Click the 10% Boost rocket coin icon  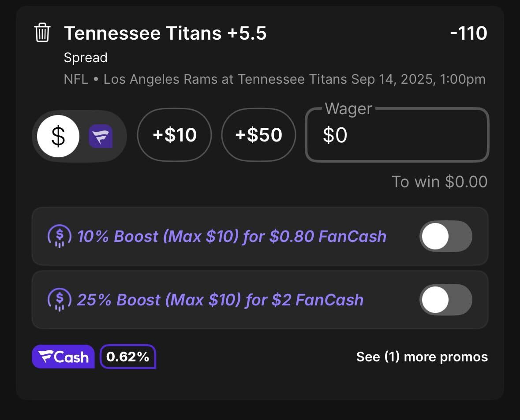point(60,236)
